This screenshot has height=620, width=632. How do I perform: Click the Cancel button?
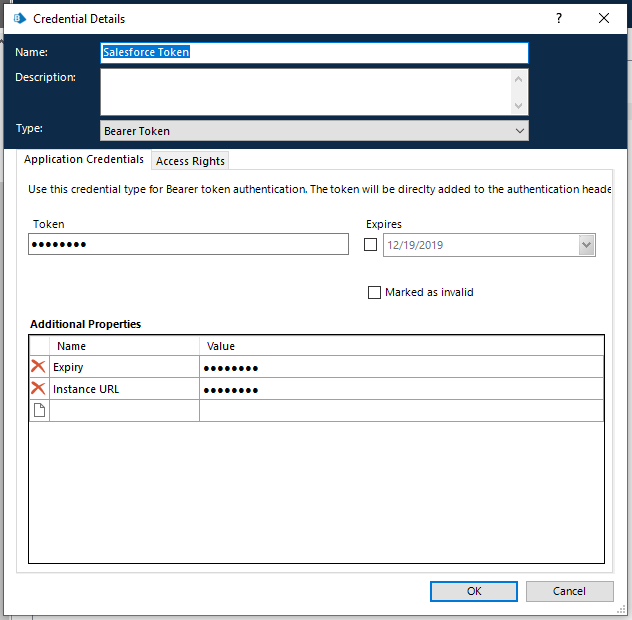[x=569, y=591]
